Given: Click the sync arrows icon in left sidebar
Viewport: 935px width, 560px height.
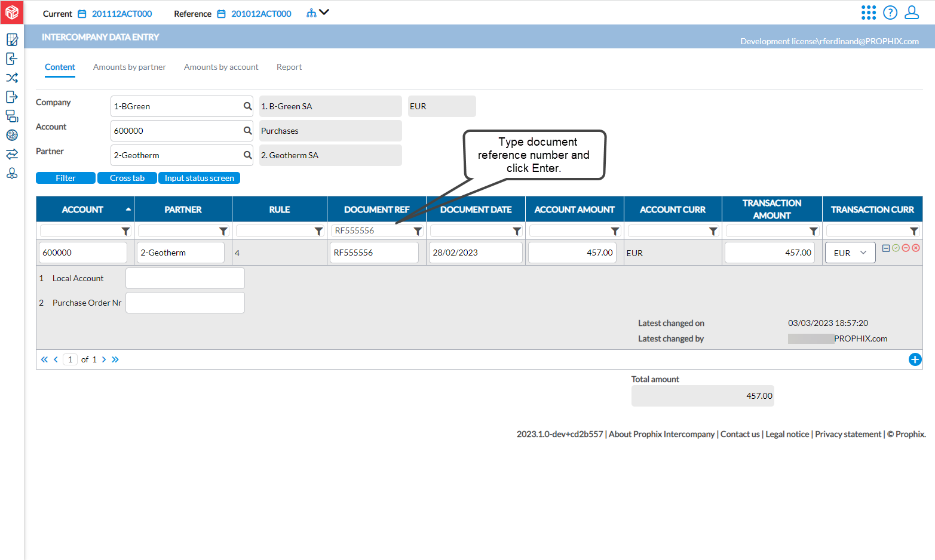Looking at the screenshot, I should pyautogui.click(x=11, y=154).
